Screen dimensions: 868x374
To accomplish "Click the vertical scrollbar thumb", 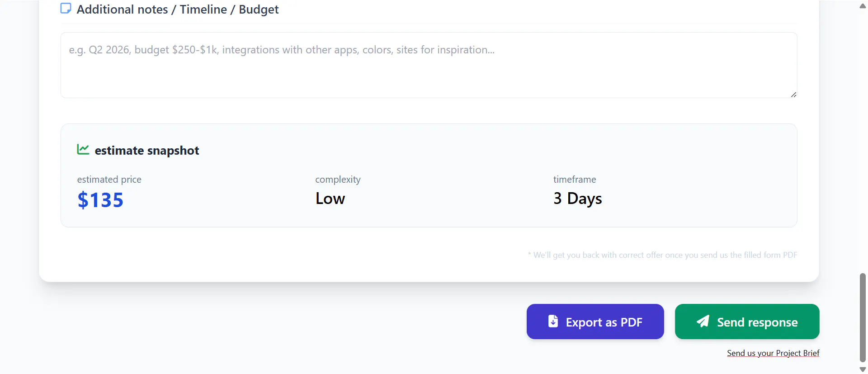I will click(x=863, y=318).
